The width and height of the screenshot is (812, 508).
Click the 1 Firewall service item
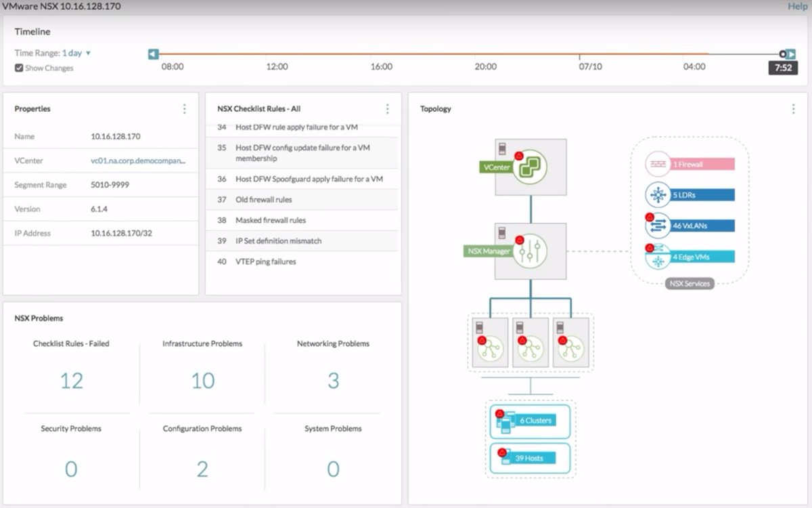[690, 165]
